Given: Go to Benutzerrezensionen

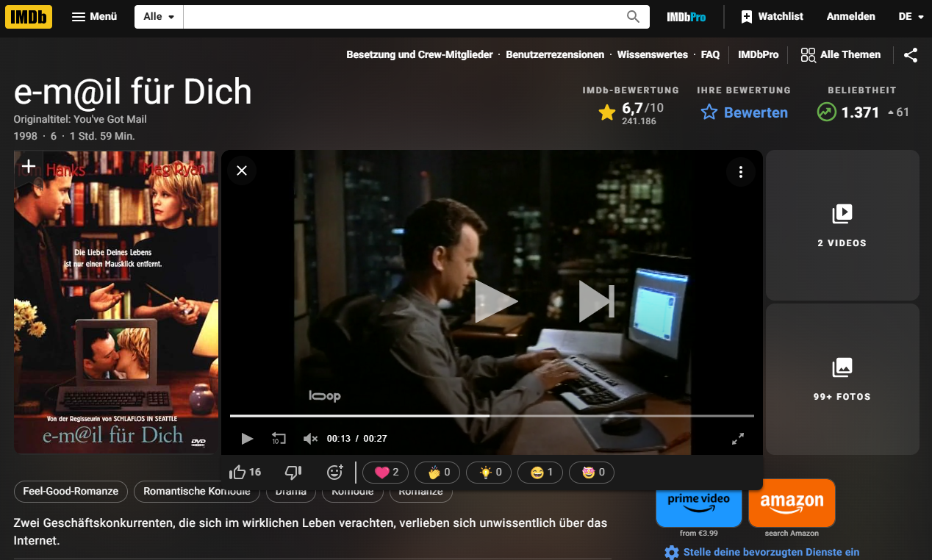Looking at the screenshot, I should (555, 55).
